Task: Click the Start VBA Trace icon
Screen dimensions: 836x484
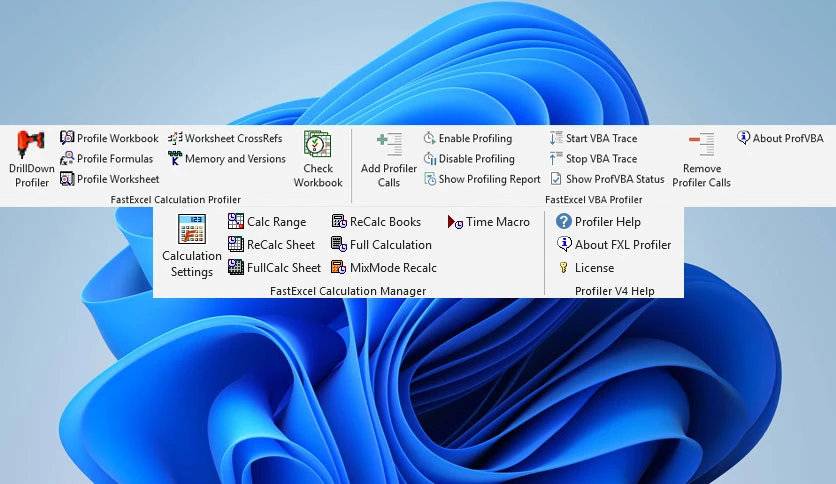Action: pos(556,138)
